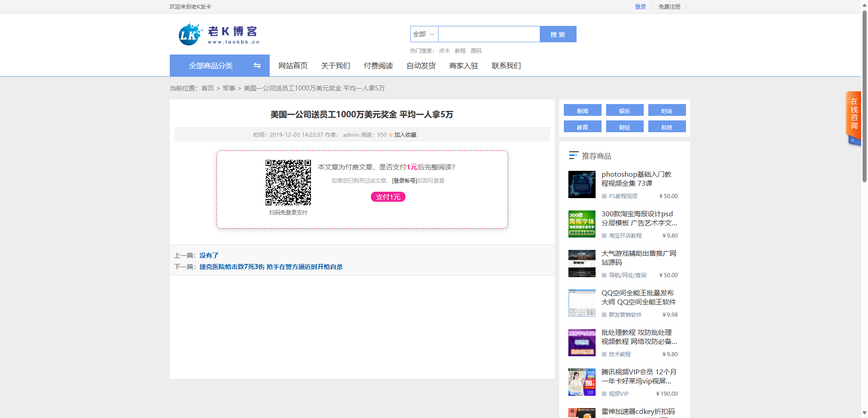The height and width of the screenshot is (418, 868).
Task: Click the 加入收藏 link
Action: (405, 135)
